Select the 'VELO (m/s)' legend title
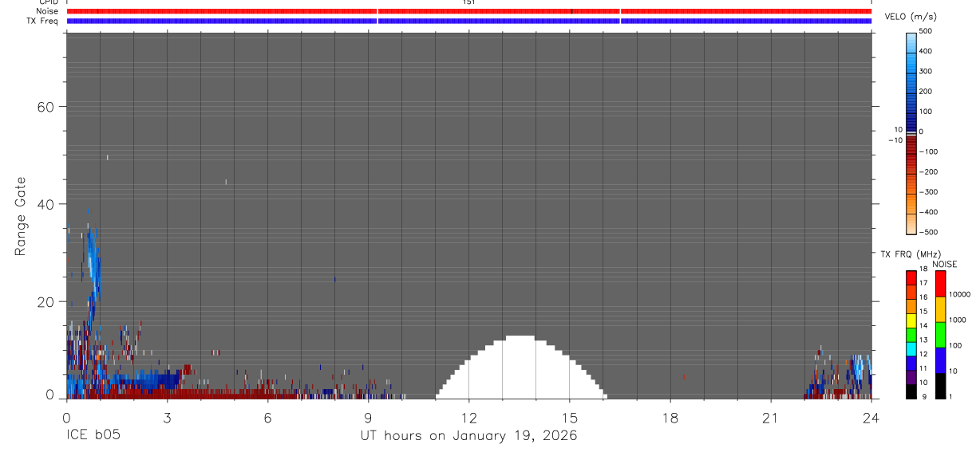This screenshot has height=452, width=980. click(911, 17)
